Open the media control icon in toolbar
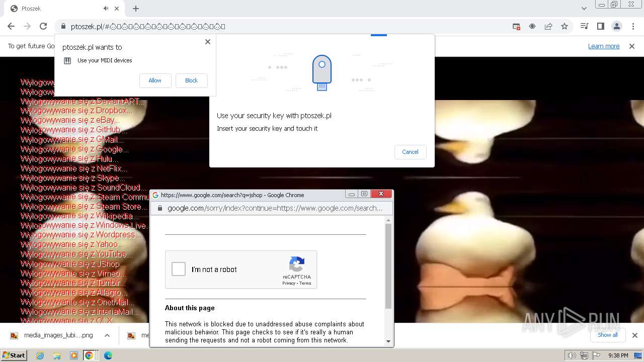 click(584, 26)
